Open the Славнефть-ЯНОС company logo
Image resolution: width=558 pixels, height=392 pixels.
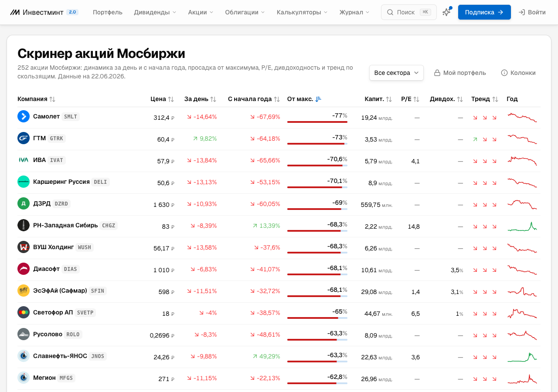(x=24, y=356)
